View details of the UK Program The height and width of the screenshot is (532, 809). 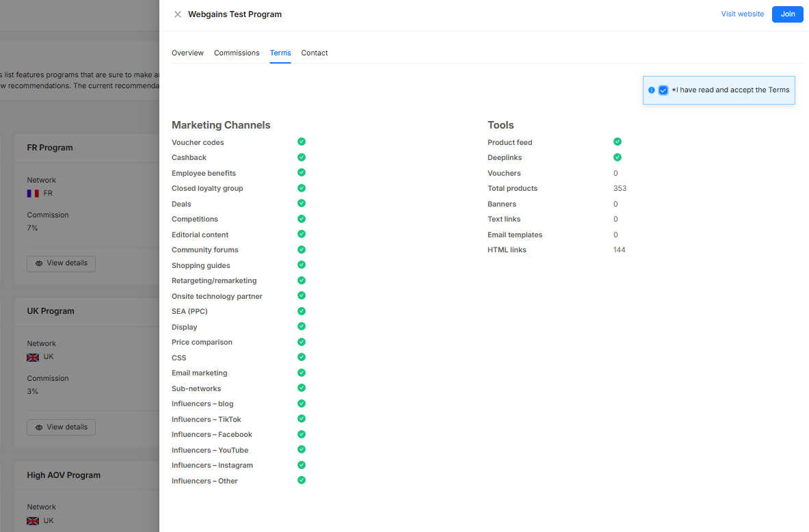(x=62, y=427)
